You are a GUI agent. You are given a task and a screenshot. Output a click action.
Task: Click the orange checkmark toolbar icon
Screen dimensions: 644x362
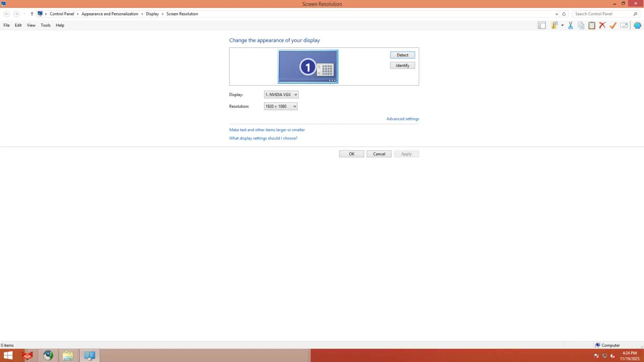click(x=613, y=25)
